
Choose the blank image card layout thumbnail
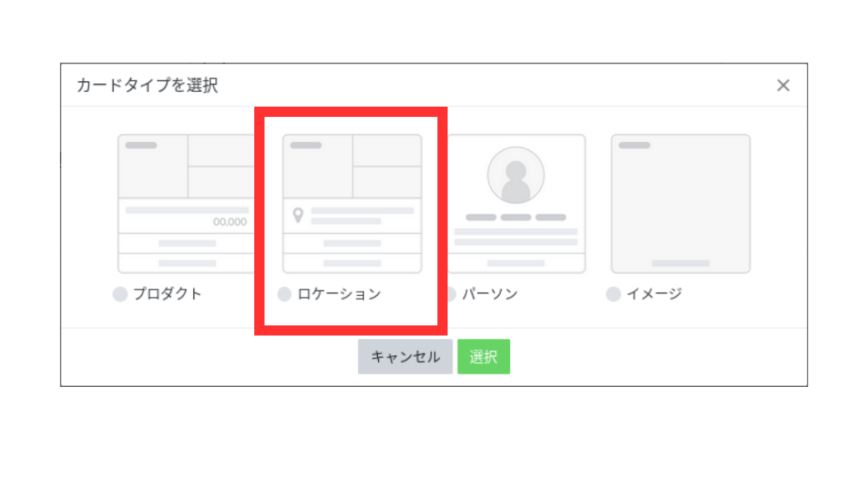click(681, 203)
